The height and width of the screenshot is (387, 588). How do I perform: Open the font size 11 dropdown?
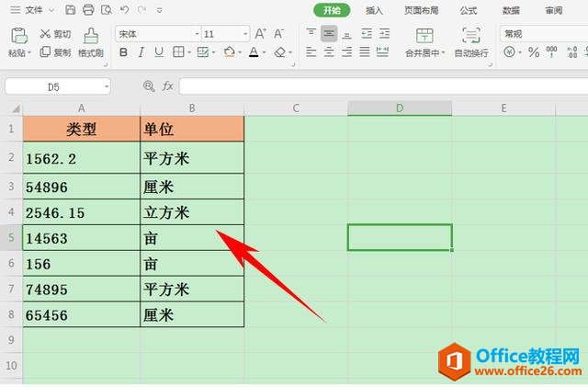[x=245, y=34]
